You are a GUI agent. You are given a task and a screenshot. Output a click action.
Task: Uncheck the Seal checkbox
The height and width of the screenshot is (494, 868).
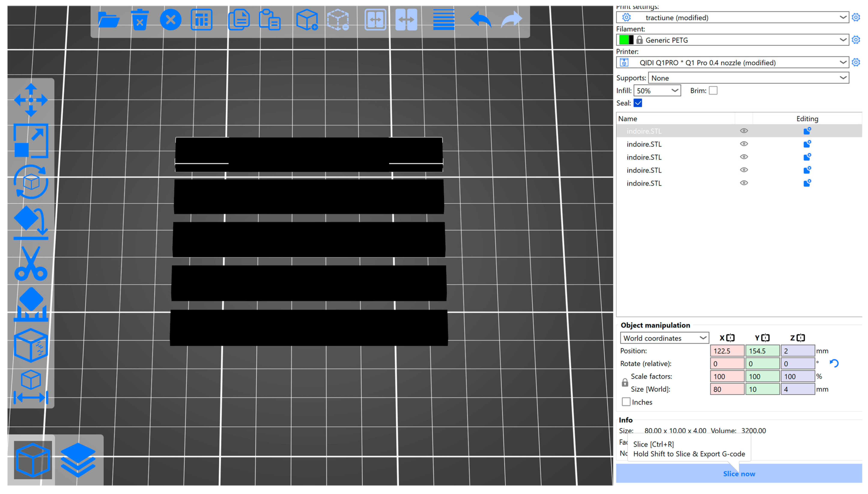pos(637,103)
